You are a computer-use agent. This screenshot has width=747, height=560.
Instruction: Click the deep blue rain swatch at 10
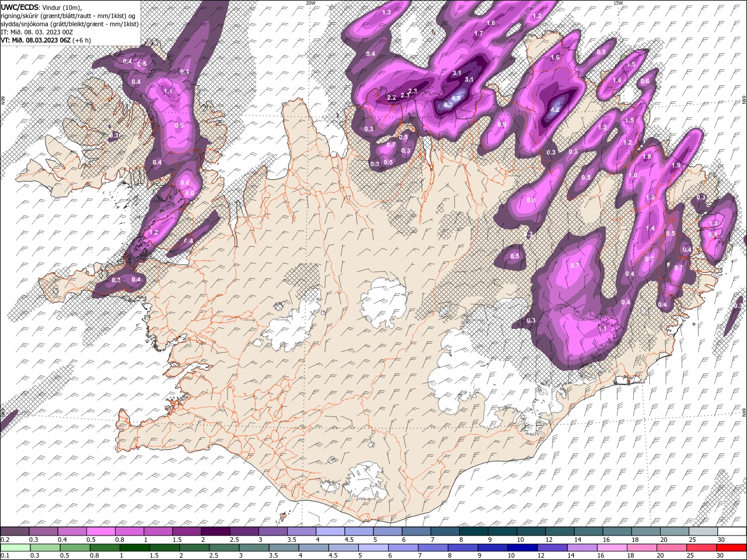[522, 548]
